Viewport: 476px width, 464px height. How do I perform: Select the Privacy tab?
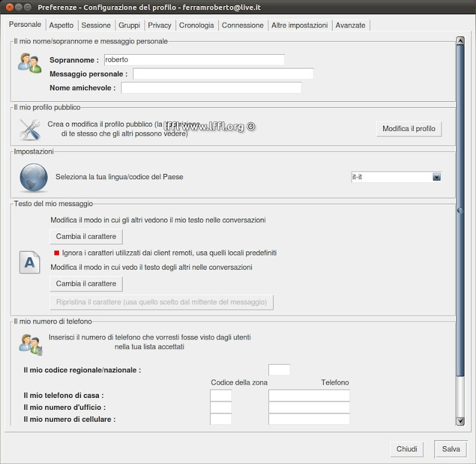point(159,25)
